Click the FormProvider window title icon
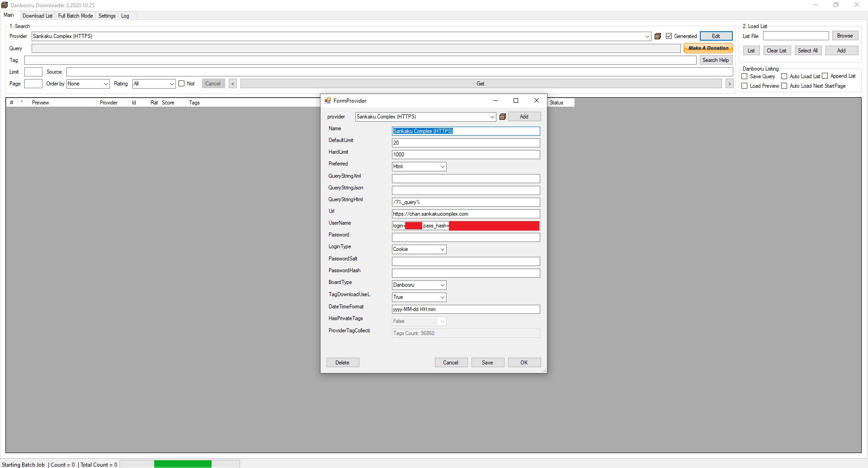The width and height of the screenshot is (868, 468). pyautogui.click(x=328, y=101)
